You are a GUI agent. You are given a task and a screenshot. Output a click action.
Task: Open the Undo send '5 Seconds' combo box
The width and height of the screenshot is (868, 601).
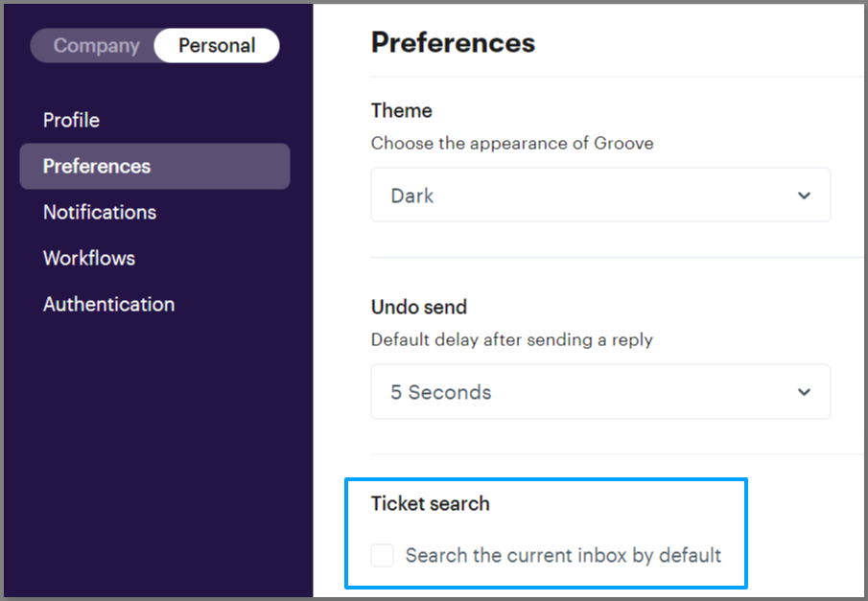(x=599, y=392)
